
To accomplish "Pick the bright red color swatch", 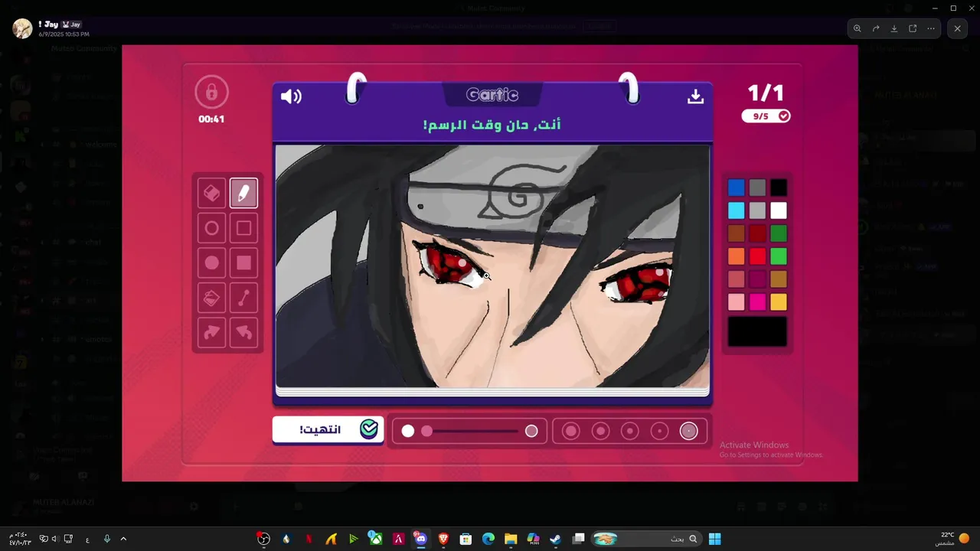I will coord(757,256).
